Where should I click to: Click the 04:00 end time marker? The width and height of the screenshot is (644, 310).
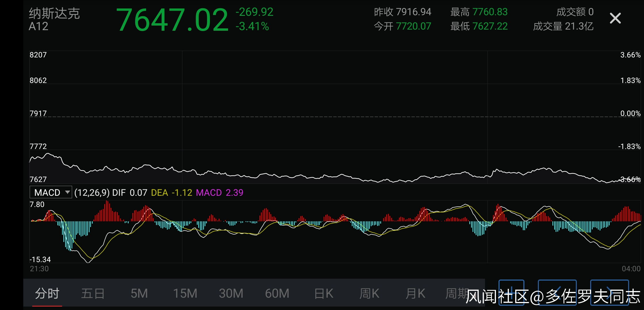pos(631,269)
